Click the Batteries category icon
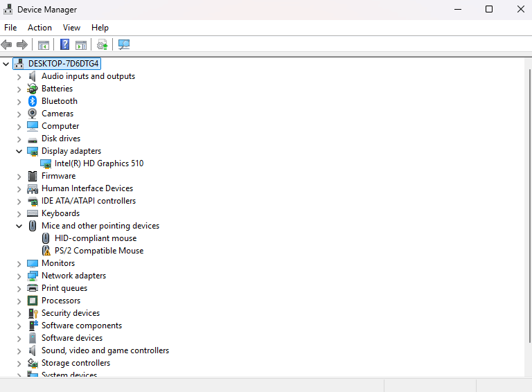 [x=33, y=89]
